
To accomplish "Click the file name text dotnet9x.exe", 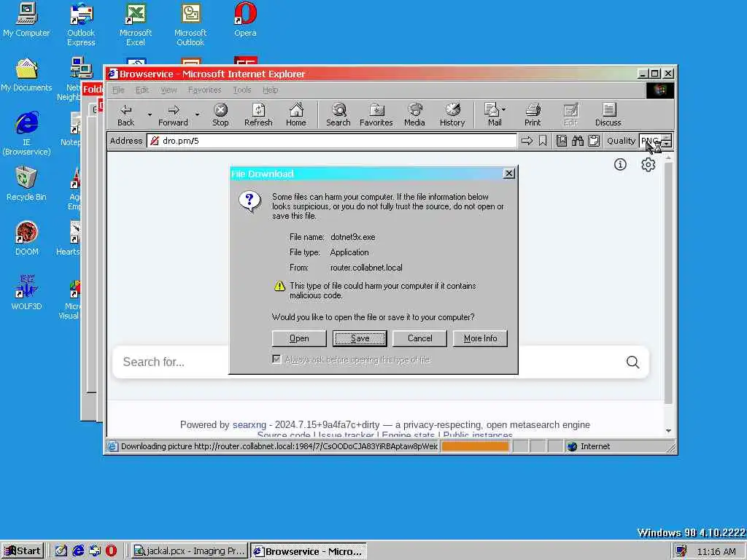I will click(x=352, y=237).
